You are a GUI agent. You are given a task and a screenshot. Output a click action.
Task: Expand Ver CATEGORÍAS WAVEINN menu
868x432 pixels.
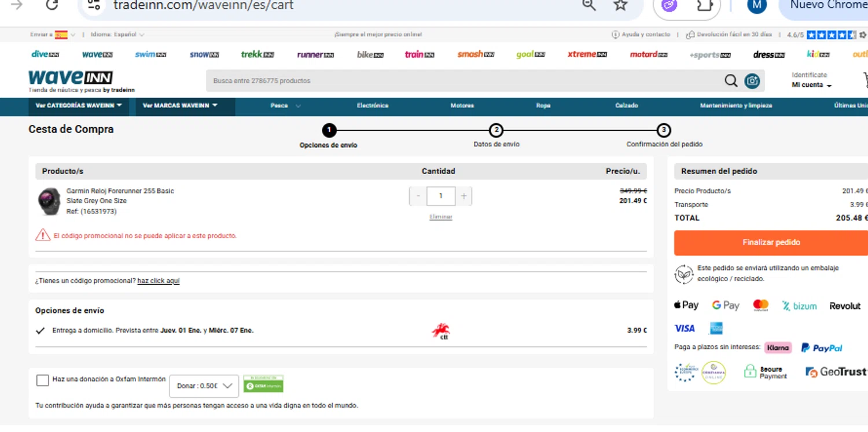(79, 106)
